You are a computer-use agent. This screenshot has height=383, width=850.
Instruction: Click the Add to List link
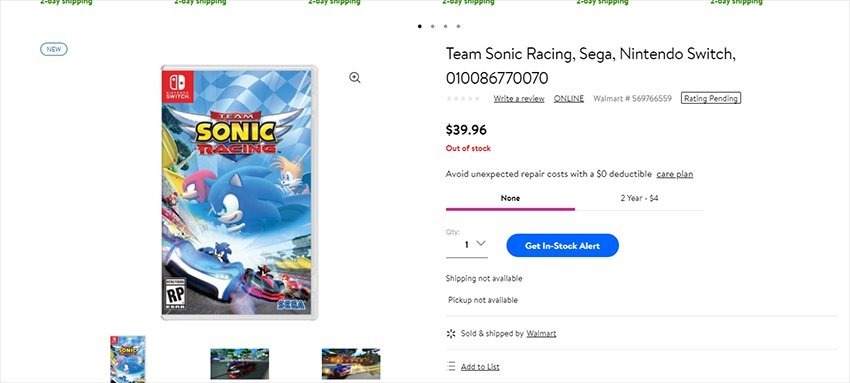[x=480, y=367]
